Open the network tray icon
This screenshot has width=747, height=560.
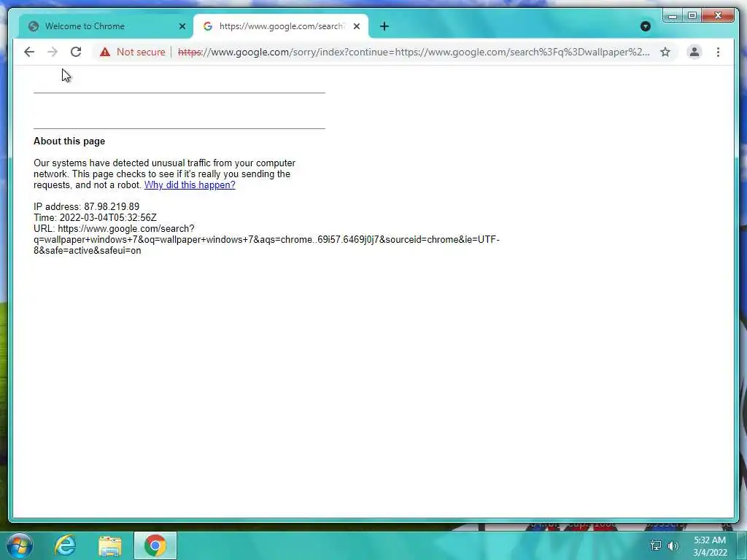point(656,545)
